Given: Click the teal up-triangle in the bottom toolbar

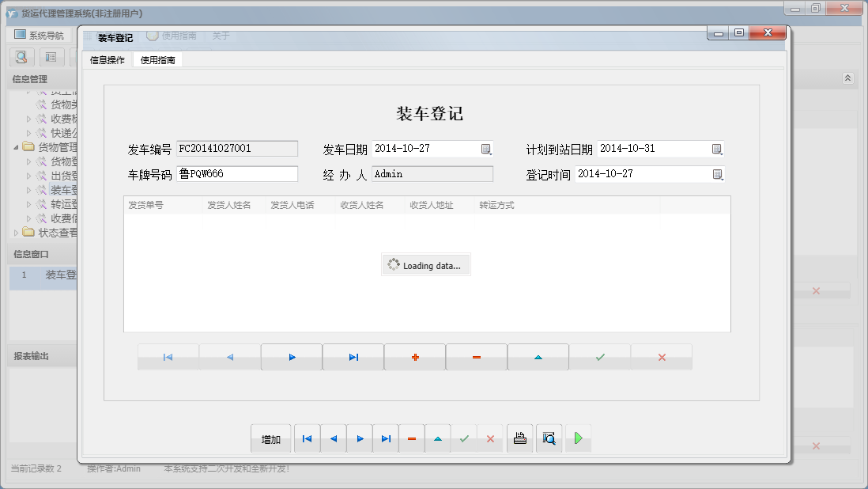Looking at the screenshot, I should pos(437,438).
